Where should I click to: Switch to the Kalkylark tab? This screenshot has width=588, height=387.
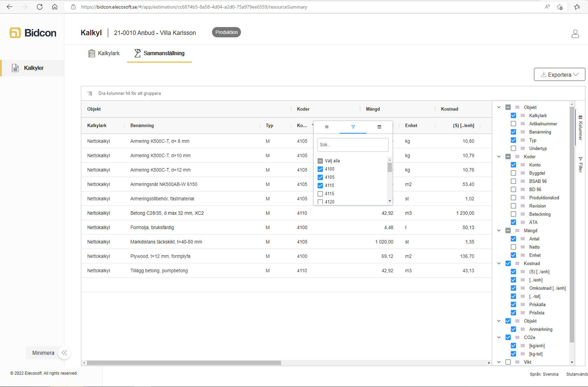(x=104, y=53)
